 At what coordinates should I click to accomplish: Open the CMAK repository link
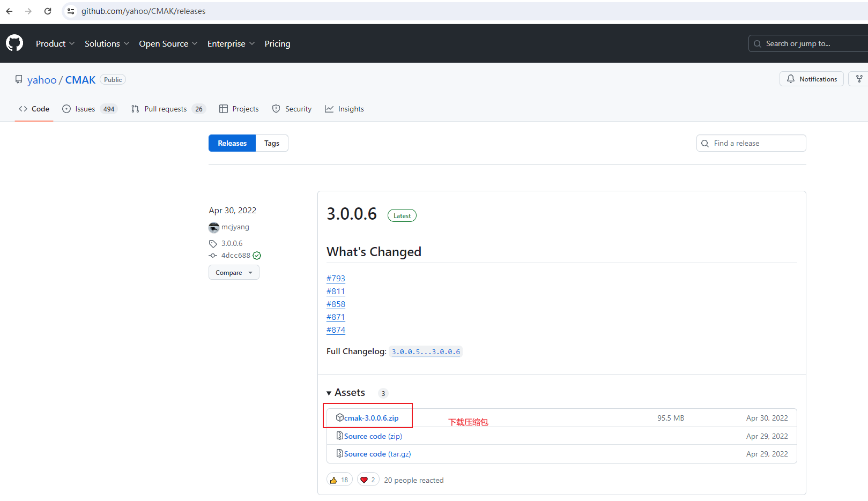pyautogui.click(x=80, y=80)
